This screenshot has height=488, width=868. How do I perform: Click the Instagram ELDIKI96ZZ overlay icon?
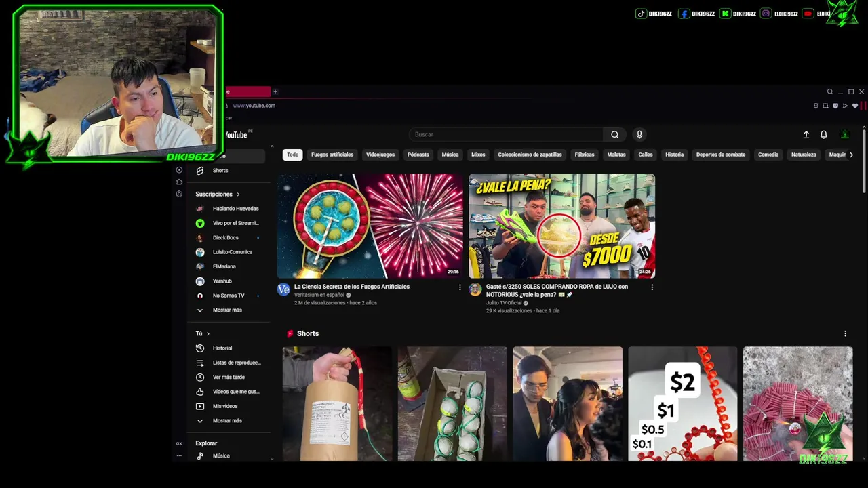click(766, 14)
